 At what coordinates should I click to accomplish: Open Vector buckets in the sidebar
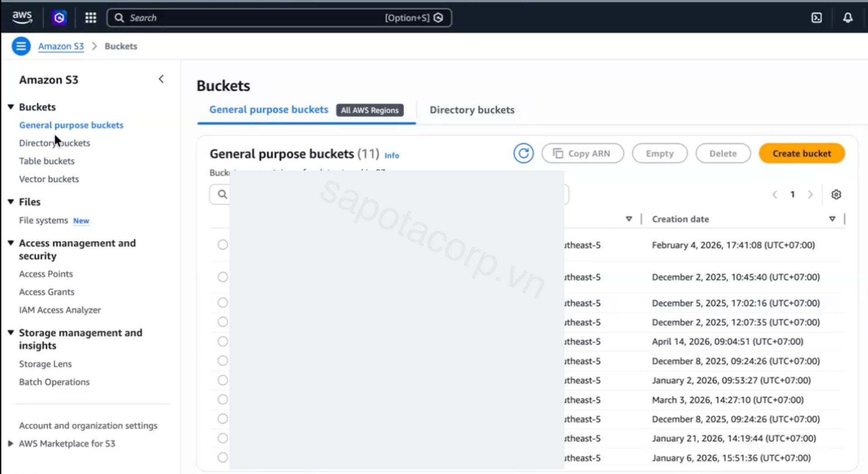tap(49, 179)
